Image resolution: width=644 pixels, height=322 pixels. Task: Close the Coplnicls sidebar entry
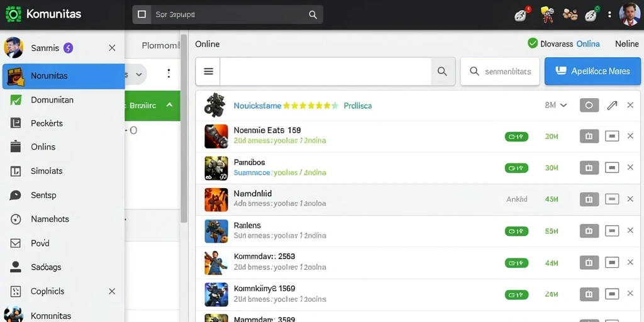click(112, 291)
